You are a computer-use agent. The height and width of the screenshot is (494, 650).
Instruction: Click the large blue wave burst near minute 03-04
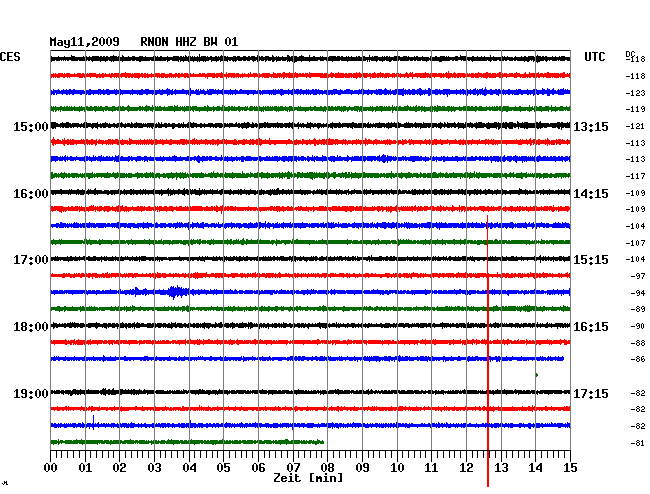point(177,292)
